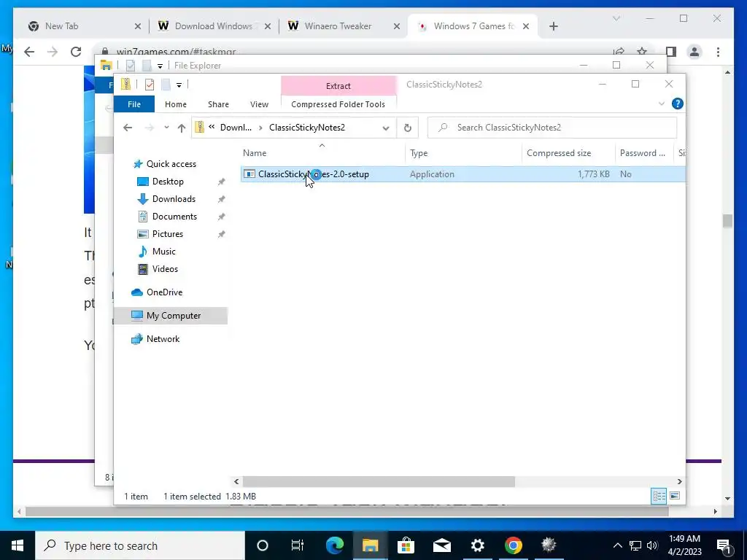Switch to large icons view layout icon
Viewport: 747px width, 560px height.
675,496
